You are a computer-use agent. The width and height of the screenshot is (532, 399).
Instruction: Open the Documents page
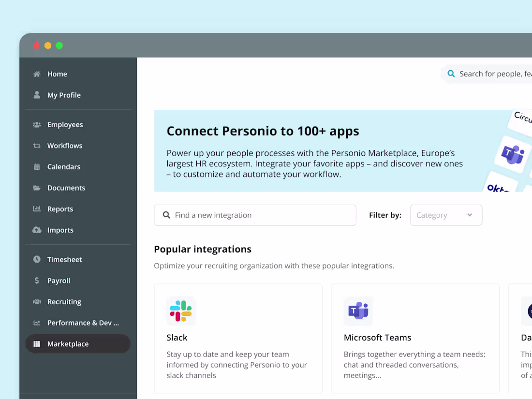pos(66,188)
